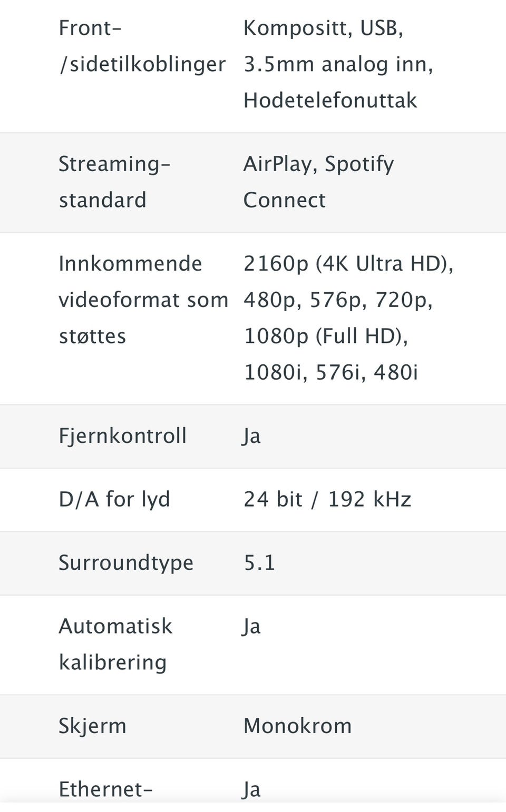Image resolution: width=506 pixels, height=812 pixels.
Task: Click the Ja value beside Fjernkontroll
Action: 251,436
